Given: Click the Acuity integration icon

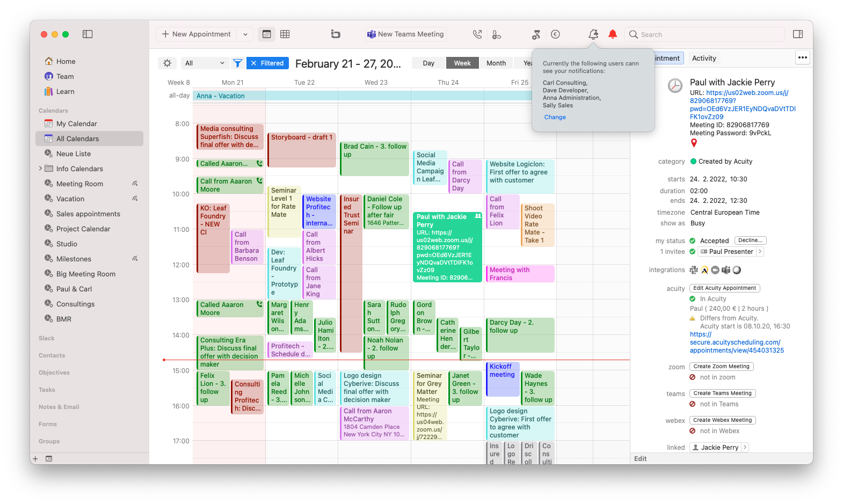Looking at the screenshot, I should tap(705, 270).
